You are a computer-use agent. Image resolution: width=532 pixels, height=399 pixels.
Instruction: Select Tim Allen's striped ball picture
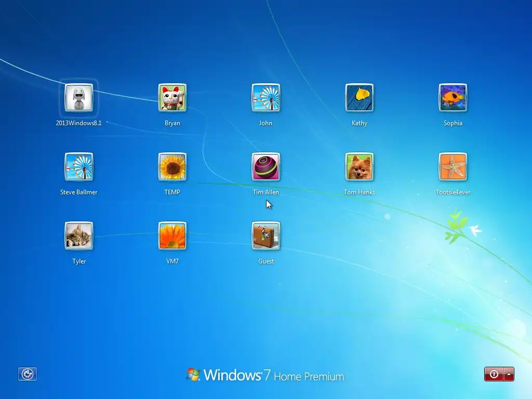coord(266,167)
